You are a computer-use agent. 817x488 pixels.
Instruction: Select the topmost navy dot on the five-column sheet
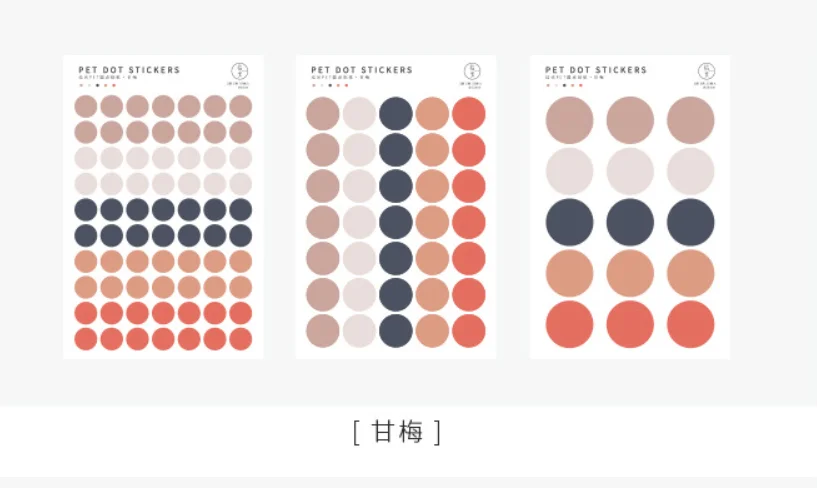(x=396, y=114)
